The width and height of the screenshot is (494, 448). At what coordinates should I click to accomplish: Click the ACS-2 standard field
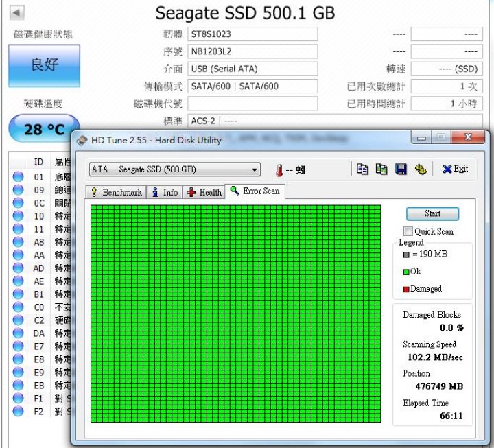[336, 121]
